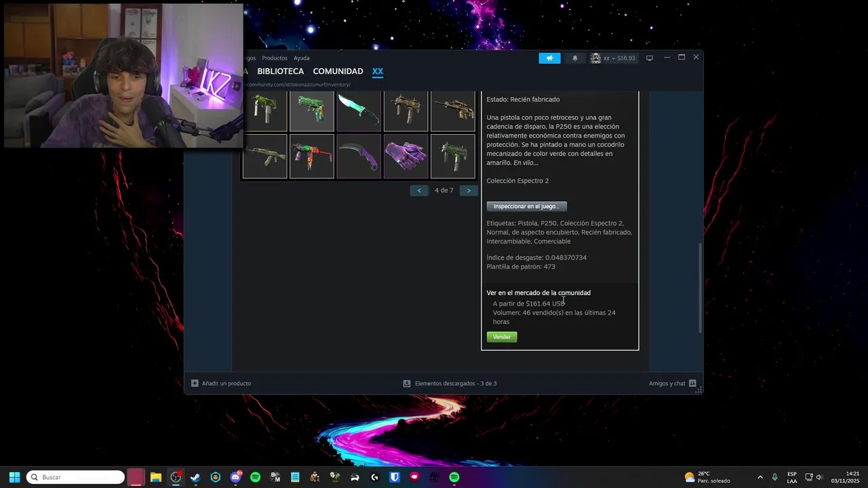
Task: Go to the BIBLIOTECA tab
Action: tap(281, 71)
